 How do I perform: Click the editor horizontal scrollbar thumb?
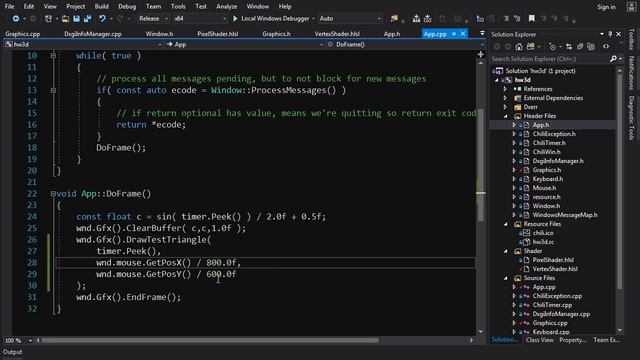coord(210,340)
